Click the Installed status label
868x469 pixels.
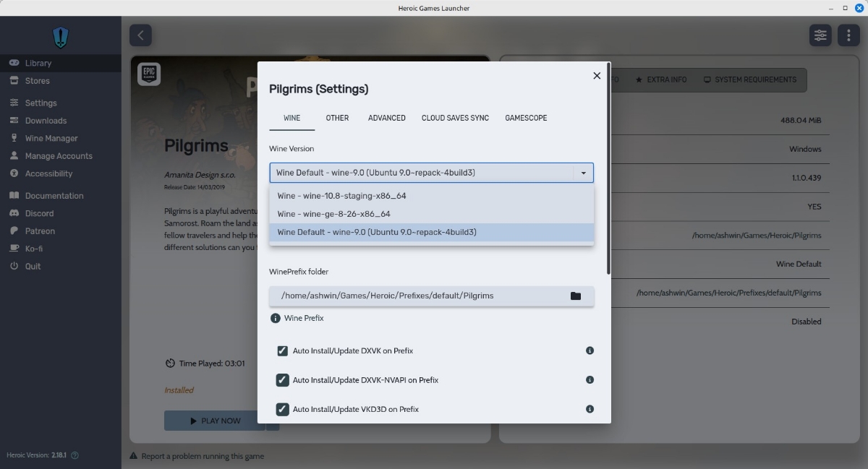pyautogui.click(x=179, y=390)
